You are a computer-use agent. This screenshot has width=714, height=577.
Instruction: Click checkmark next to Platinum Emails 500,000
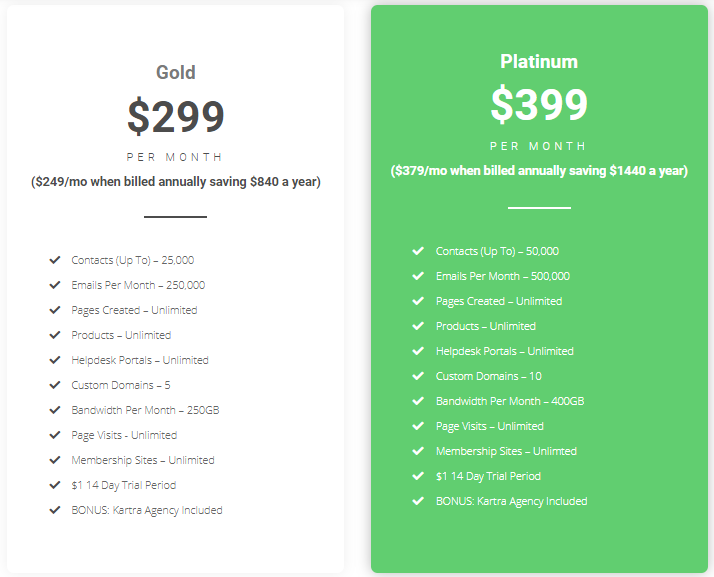click(418, 276)
